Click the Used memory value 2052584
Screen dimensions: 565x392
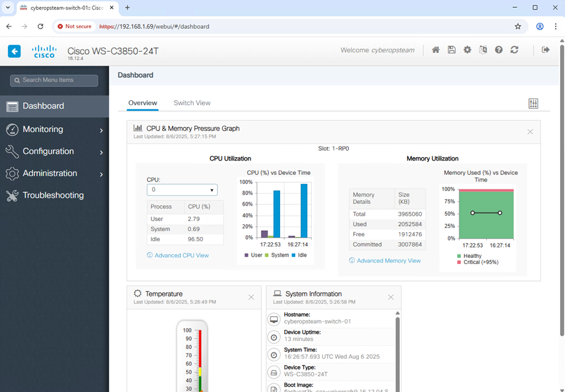(410, 224)
